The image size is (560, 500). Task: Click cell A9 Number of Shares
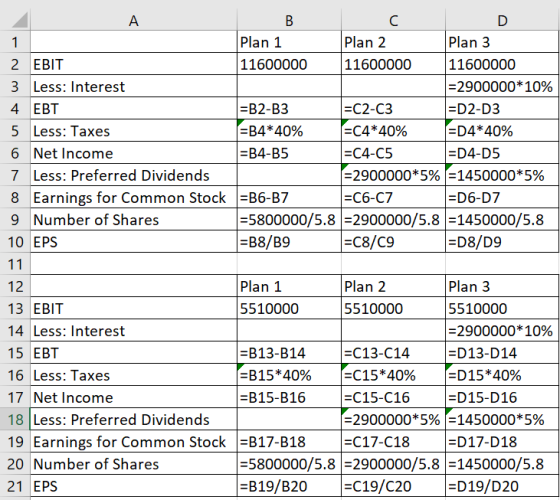click(x=134, y=219)
